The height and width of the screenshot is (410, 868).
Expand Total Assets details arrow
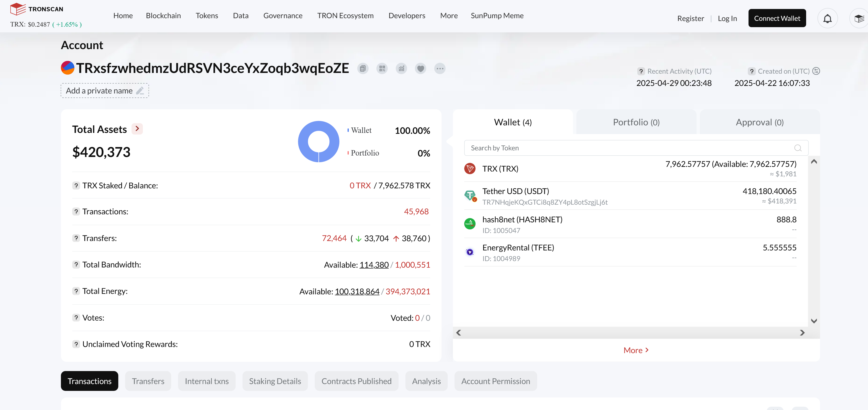[x=137, y=129]
